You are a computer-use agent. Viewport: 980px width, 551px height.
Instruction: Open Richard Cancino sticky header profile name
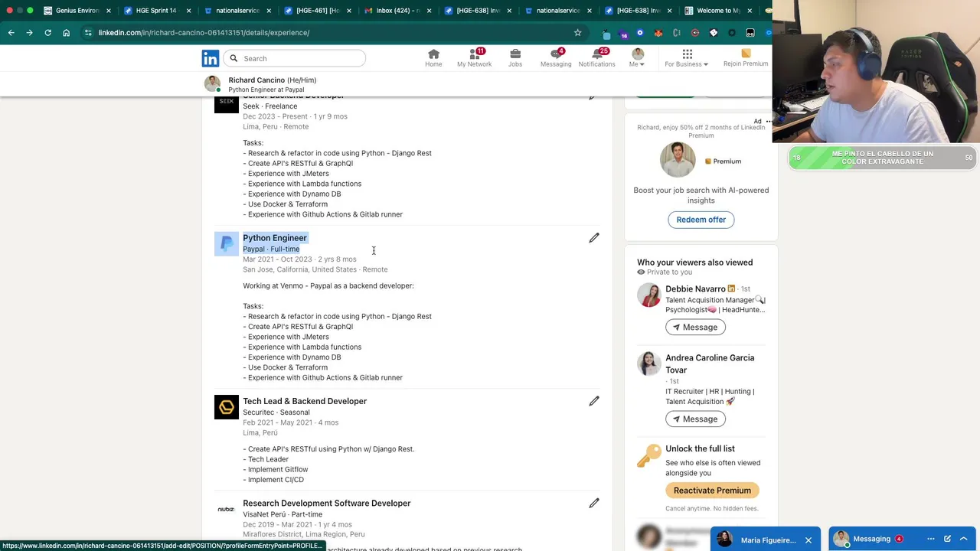[256, 80]
